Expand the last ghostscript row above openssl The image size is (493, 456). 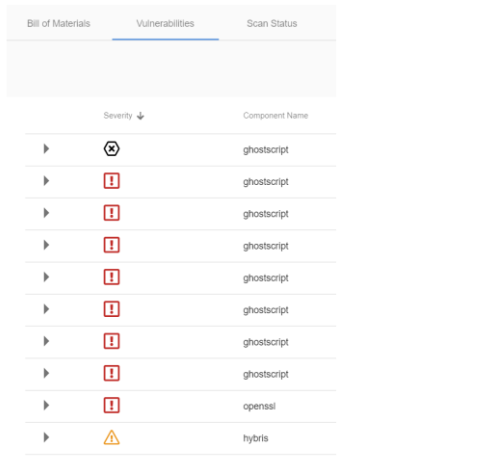46,373
